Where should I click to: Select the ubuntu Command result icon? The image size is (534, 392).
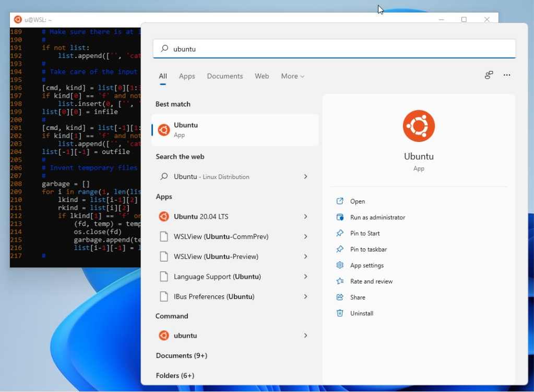tap(164, 335)
